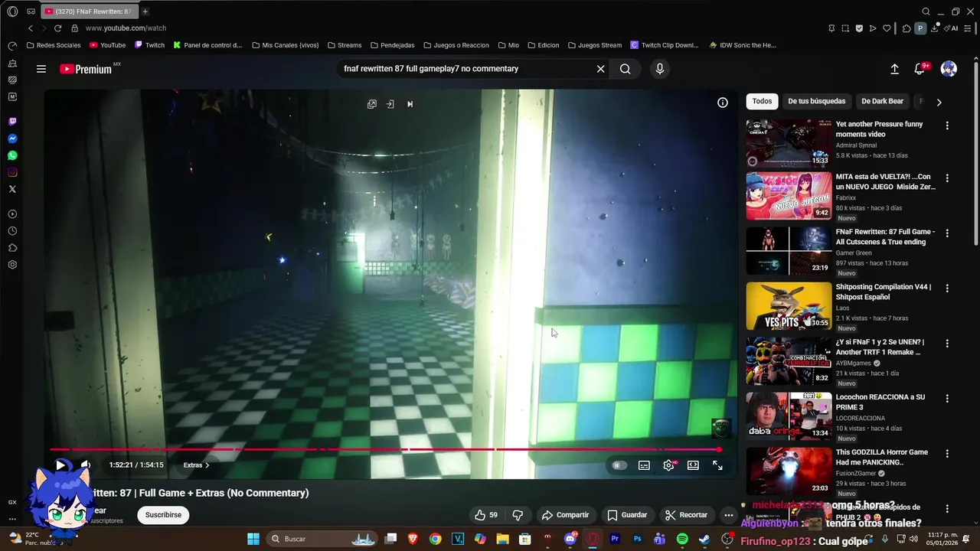Open the Twitch bookmark
The height and width of the screenshot is (551, 980).
(x=149, y=45)
